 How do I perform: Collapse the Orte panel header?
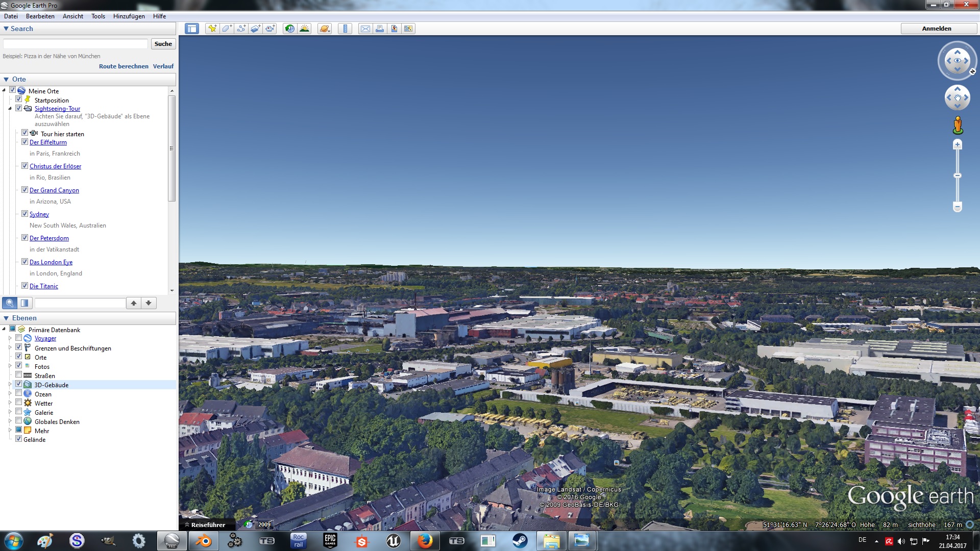(x=6, y=79)
